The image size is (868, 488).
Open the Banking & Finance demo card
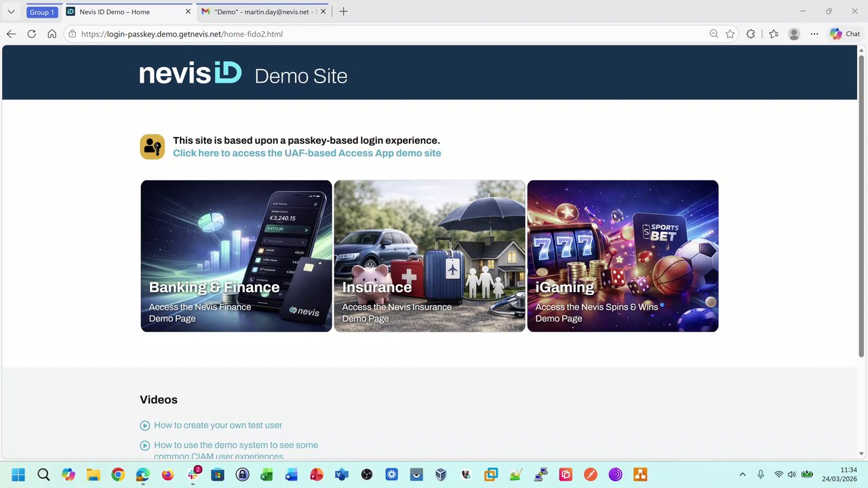click(237, 256)
